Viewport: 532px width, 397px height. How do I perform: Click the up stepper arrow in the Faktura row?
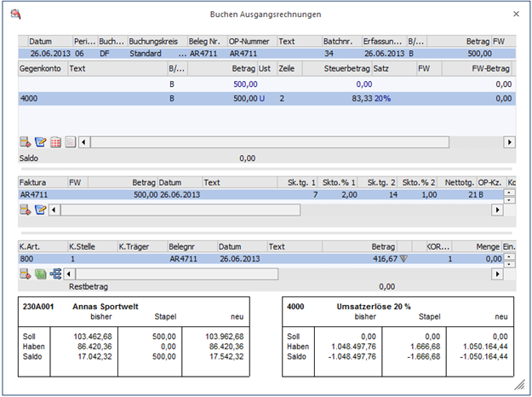point(510,191)
